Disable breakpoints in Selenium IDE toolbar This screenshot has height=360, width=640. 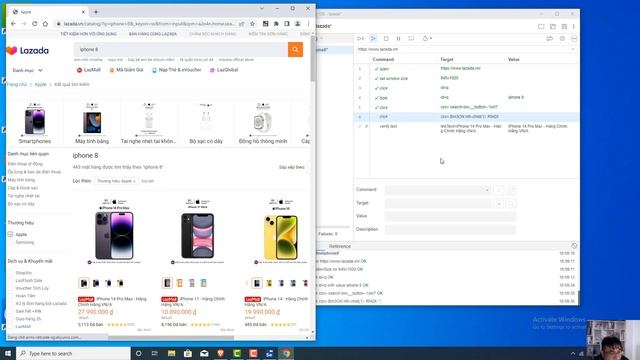pyautogui.click(x=550, y=38)
